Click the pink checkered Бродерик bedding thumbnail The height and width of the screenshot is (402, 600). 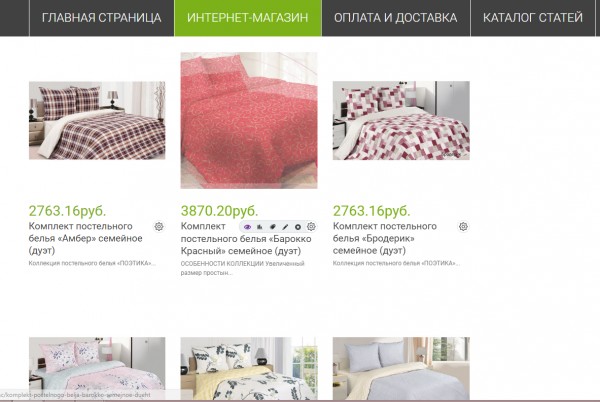401,120
